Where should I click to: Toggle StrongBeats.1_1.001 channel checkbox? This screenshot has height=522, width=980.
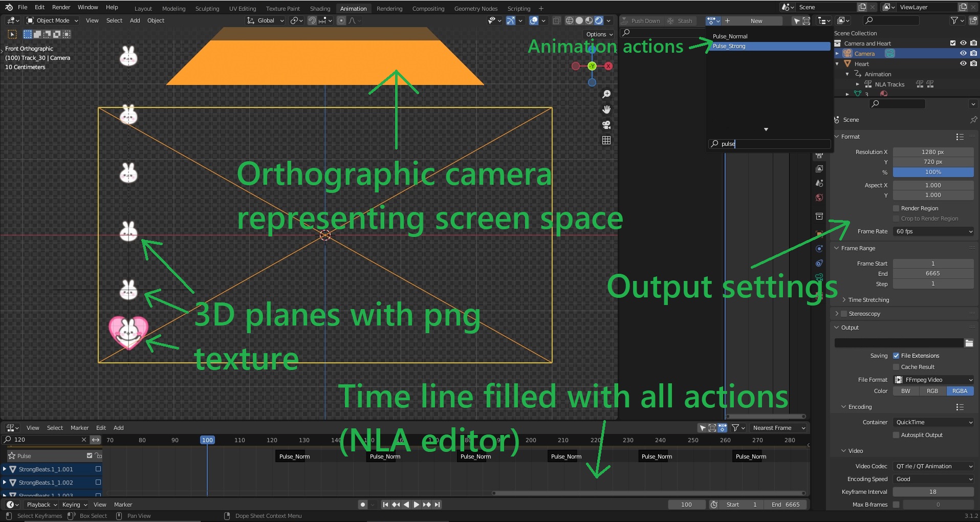98,469
